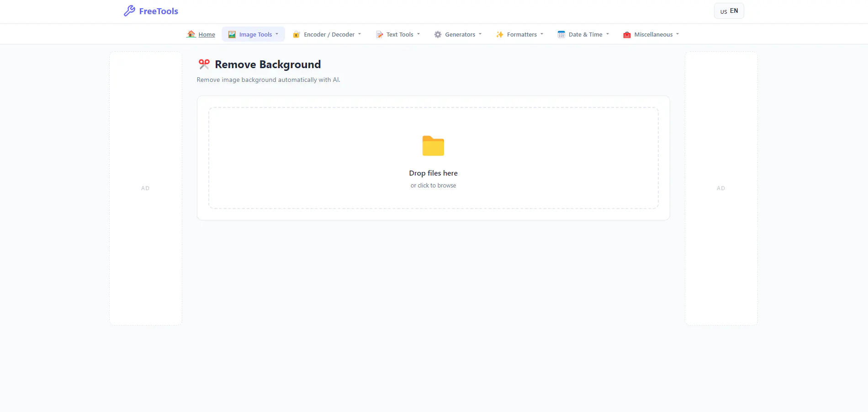
Task: Click the scissors icon beside Remove Background
Action: coord(204,64)
